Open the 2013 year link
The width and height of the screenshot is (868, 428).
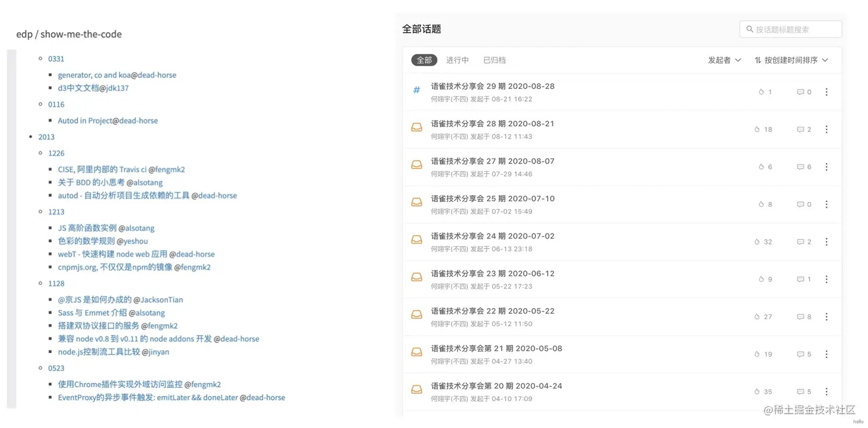[x=46, y=137]
